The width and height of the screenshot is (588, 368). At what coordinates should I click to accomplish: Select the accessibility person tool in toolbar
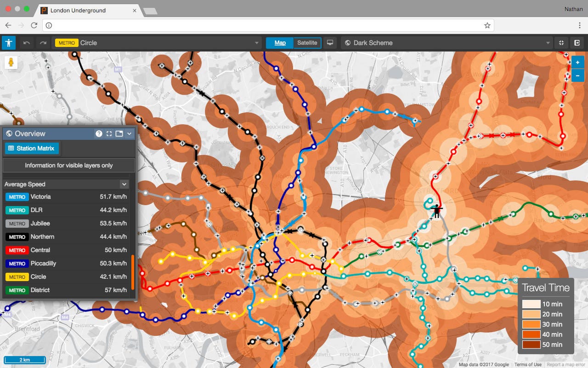click(8, 42)
